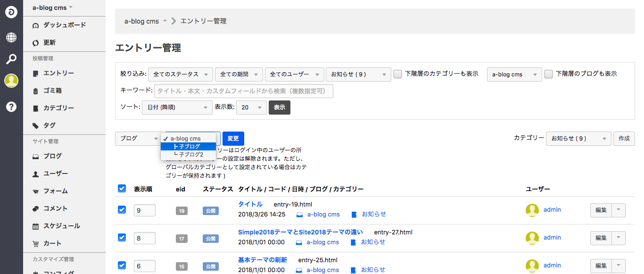Expand the 全ての期間 period dropdown

coord(239,74)
